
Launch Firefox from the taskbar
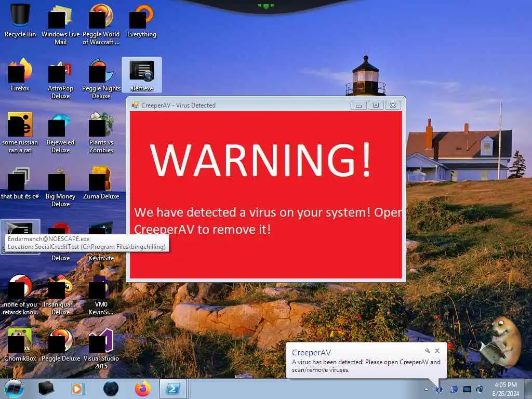[x=143, y=389]
